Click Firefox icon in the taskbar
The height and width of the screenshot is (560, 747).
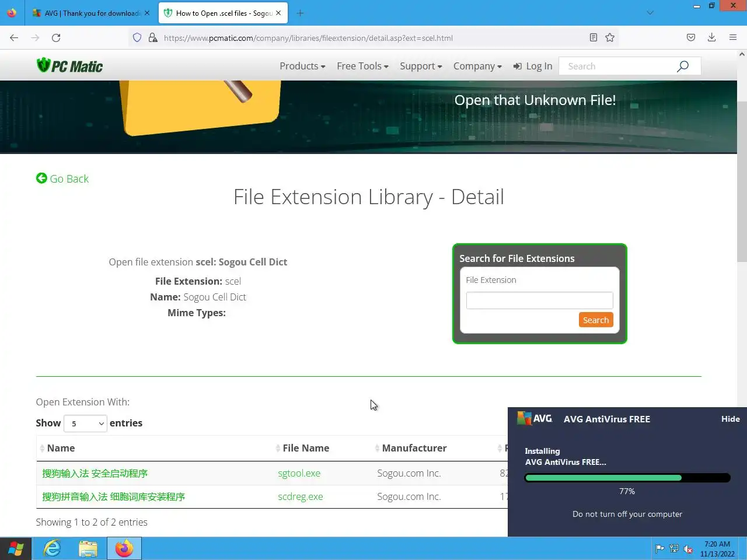click(124, 549)
